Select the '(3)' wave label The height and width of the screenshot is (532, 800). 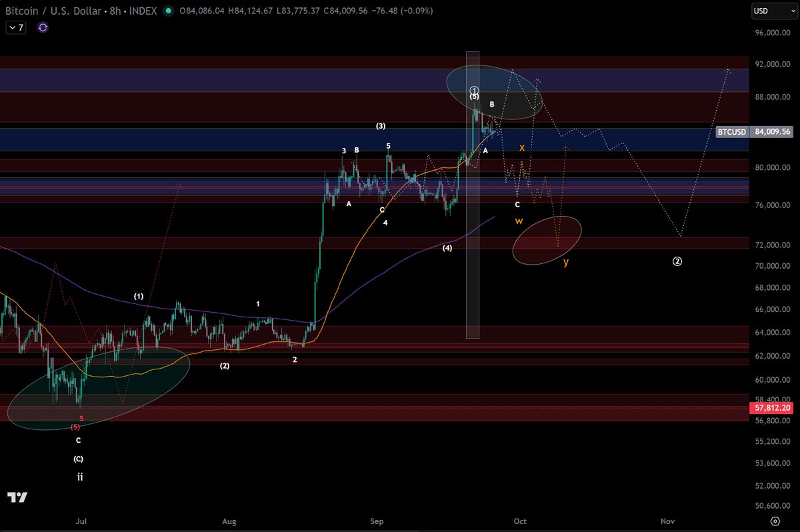pos(381,126)
